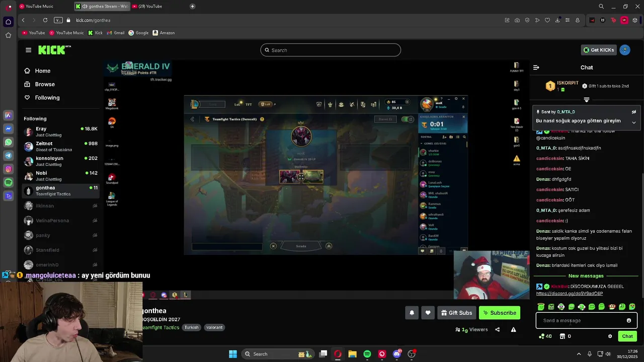Click the Get KICKs button
Screen dimensions: 644x362
click(599, 50)
